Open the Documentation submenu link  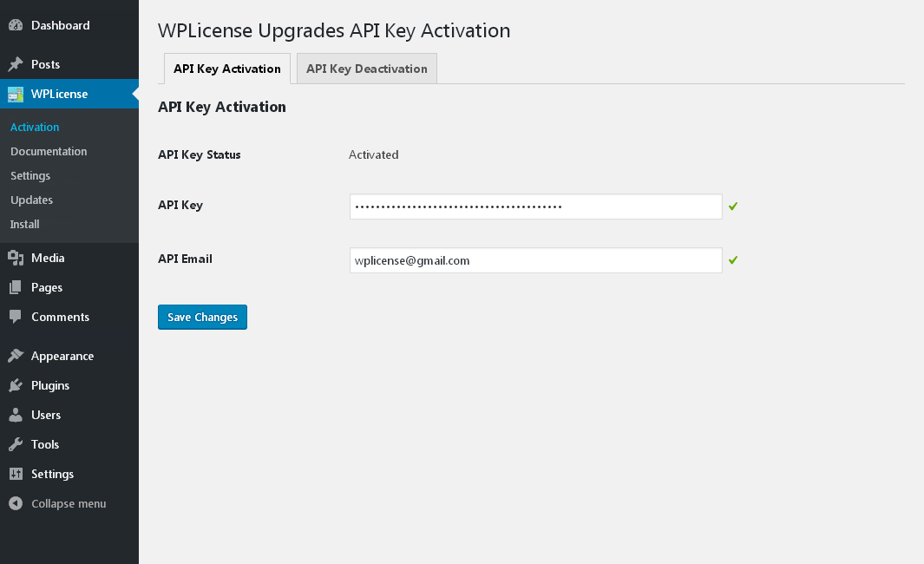pyautogui.click(x=49, y=152)
